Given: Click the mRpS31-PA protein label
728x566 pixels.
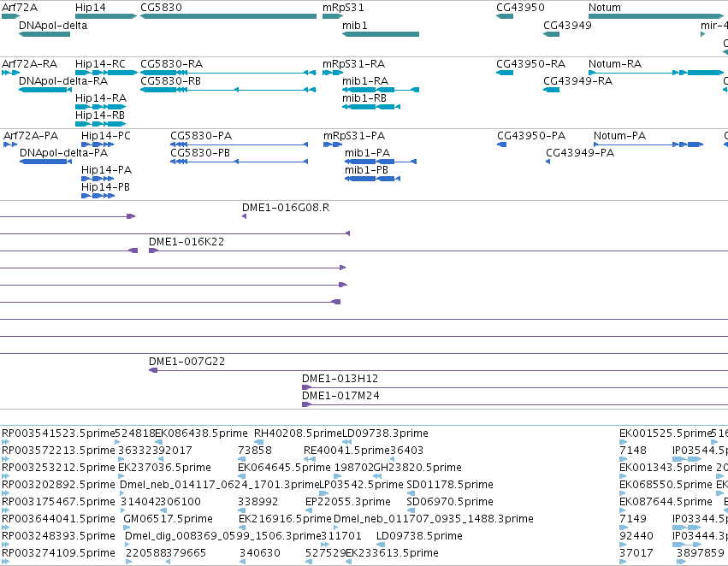Looking at the screenshot, I should pos(354,136).
